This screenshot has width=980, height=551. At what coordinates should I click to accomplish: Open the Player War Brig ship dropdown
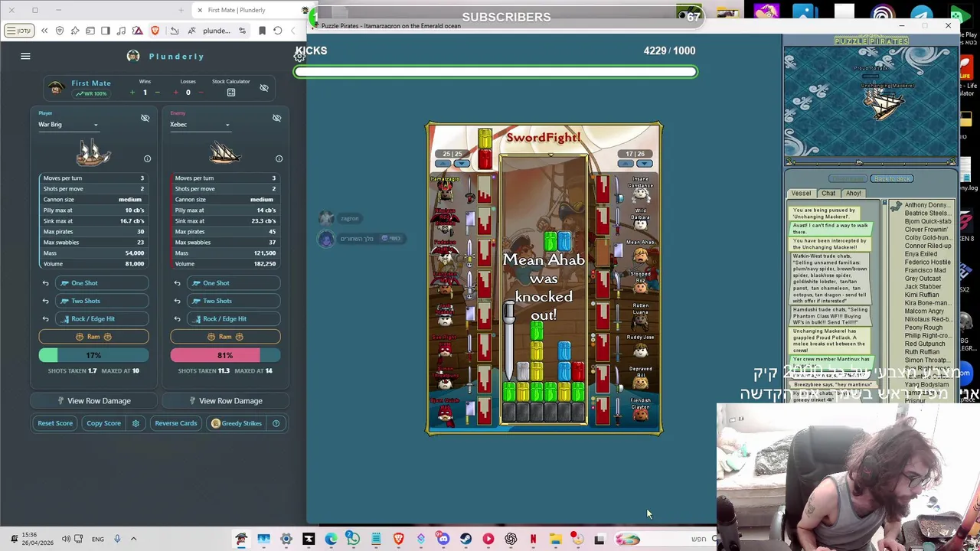point(69,125)
